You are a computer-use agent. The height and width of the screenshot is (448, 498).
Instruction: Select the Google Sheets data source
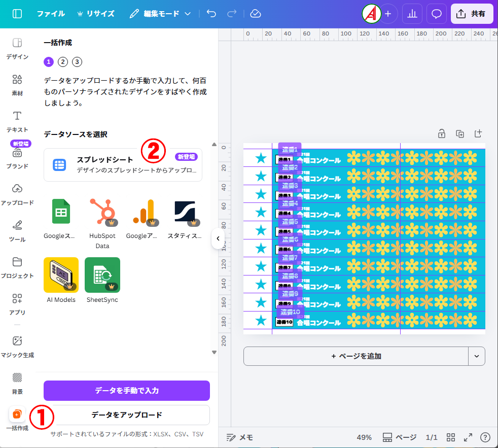61,217
